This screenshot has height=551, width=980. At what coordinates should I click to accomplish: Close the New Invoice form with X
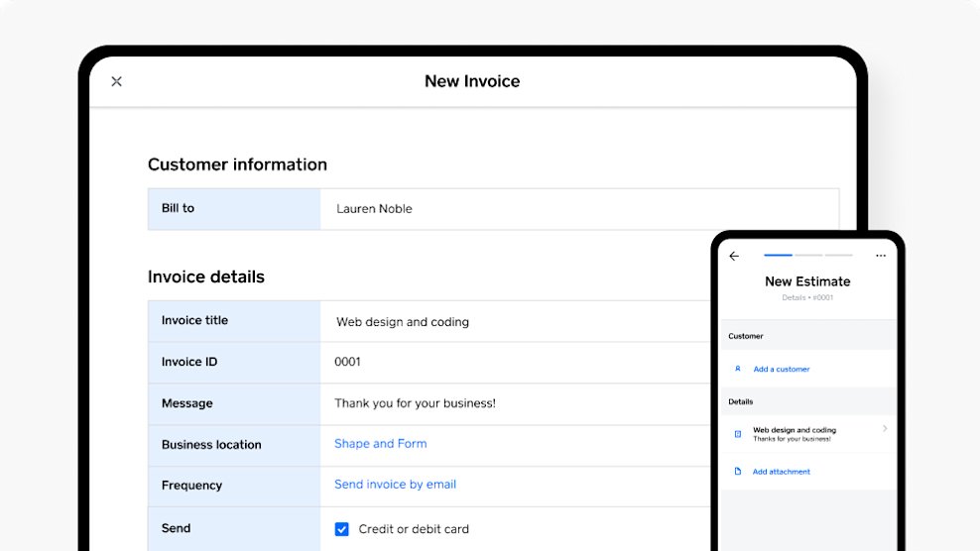pos(116,81)
